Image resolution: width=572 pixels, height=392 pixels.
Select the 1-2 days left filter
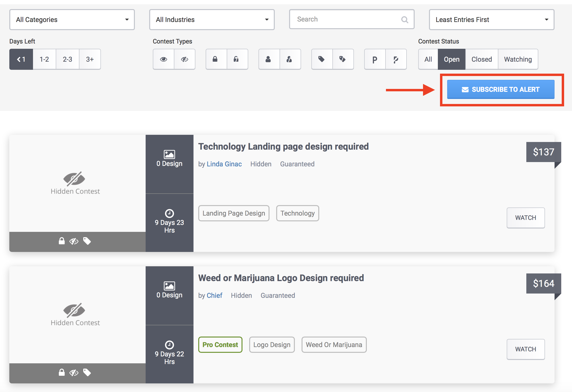(44, 59)
